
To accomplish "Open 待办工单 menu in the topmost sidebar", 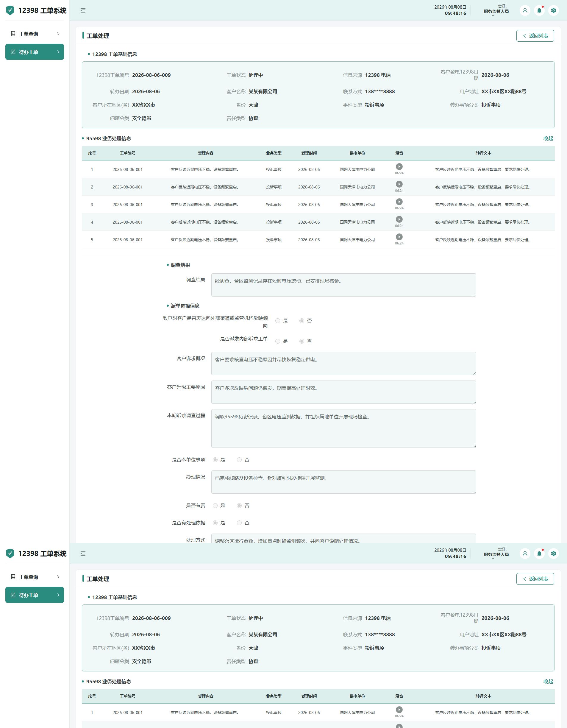I will [x=35, y=52].
